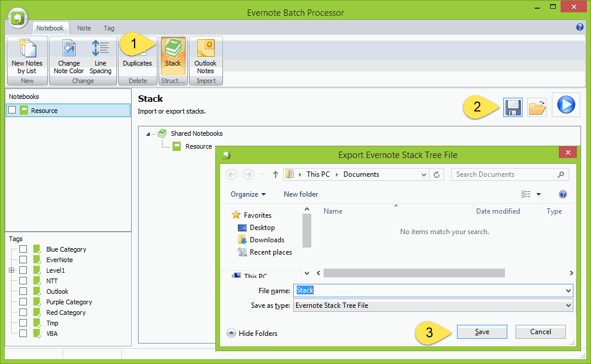
Task: Open the File name dropdown arrow
Action: coord(568,290)
